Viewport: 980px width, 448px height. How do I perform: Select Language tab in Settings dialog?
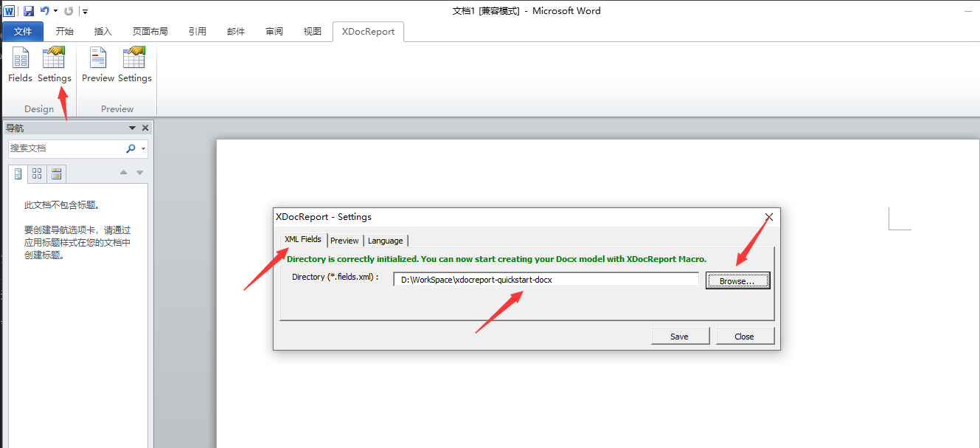click(x=386, y=241)
